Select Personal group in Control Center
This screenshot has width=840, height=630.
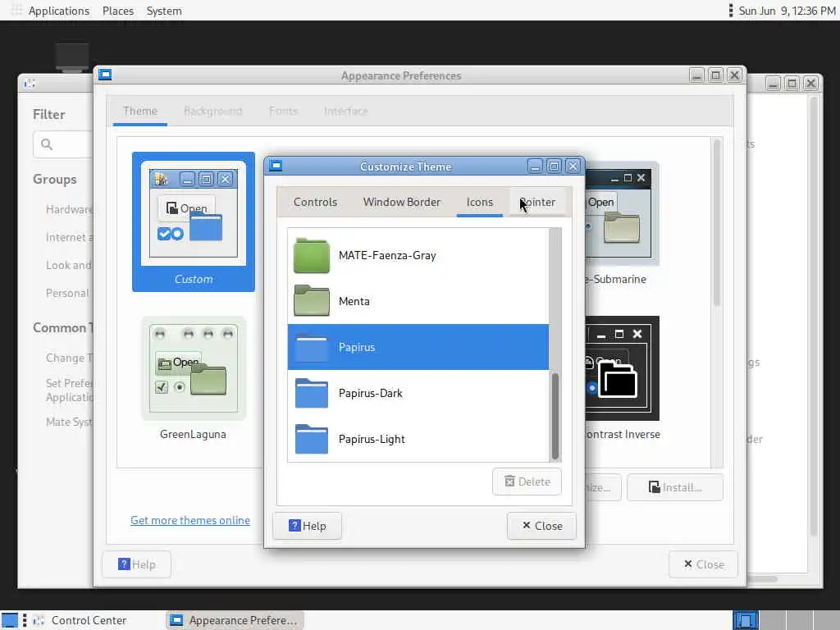pyautogui.click(x=67, y=293)
